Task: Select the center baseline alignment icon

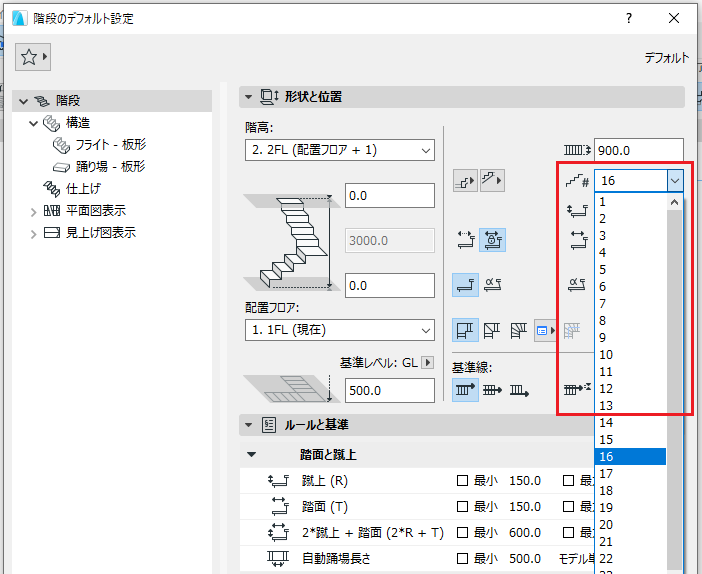Action: click(492, 390)
